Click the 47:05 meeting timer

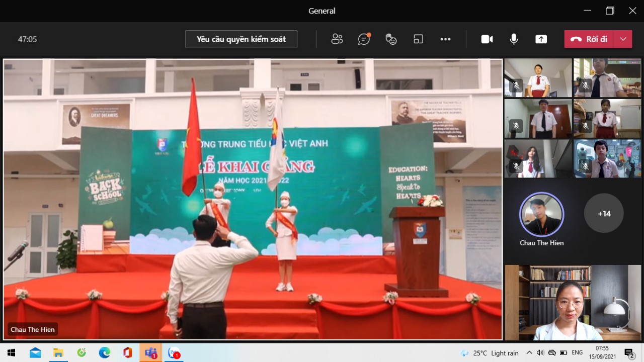(27, 39)
